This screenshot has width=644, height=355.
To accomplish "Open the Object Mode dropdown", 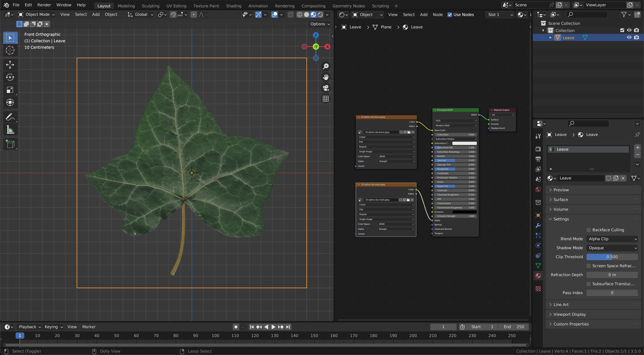I will point(36,15).
